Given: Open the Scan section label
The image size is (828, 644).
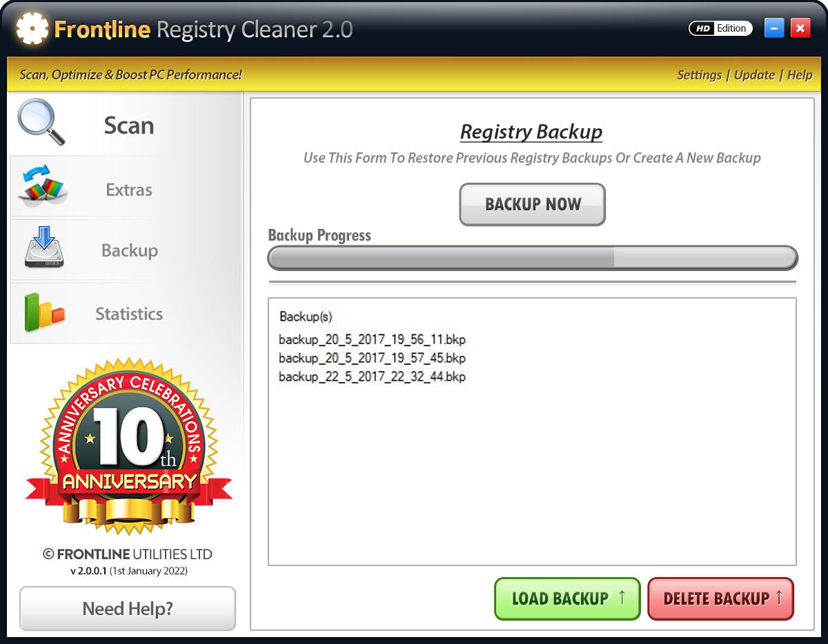Looking at the screenshot, I should coord(129,125).
